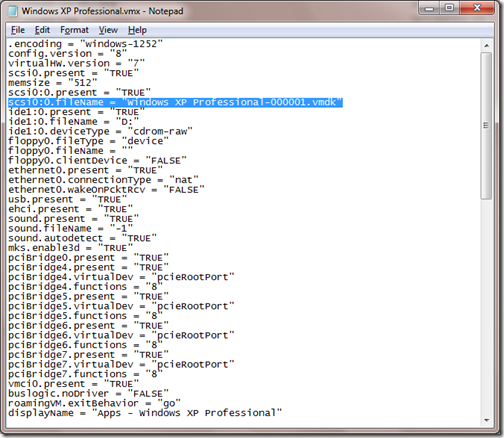Minimize the Notepad window
This screenshot has height=438, width=504.
pyautogui.click(x=429, y=8)
